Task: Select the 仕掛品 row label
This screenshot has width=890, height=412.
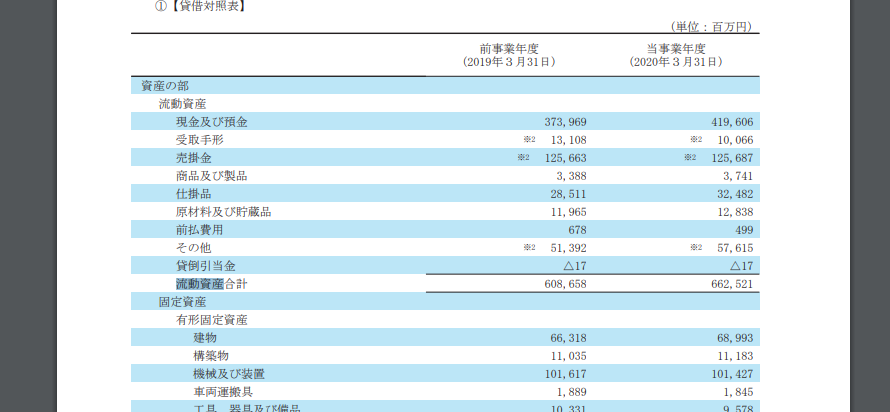Action: pyautogui.click(x=194, y=194)
